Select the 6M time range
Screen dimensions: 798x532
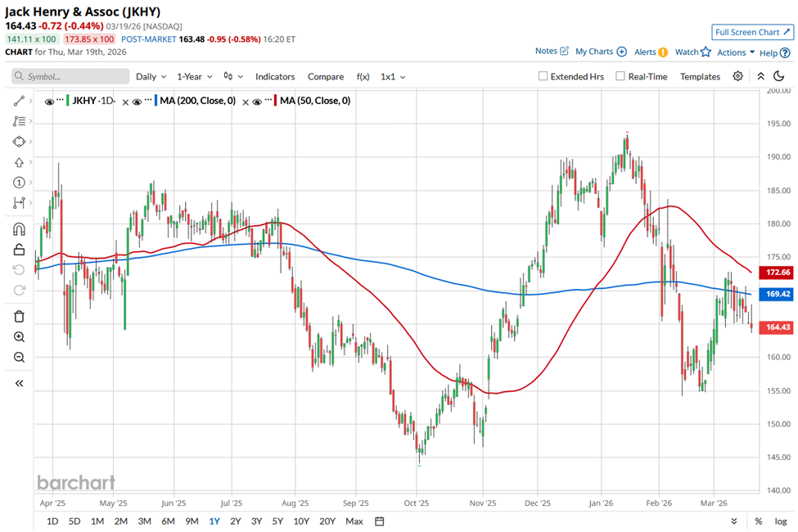[168, 521]
